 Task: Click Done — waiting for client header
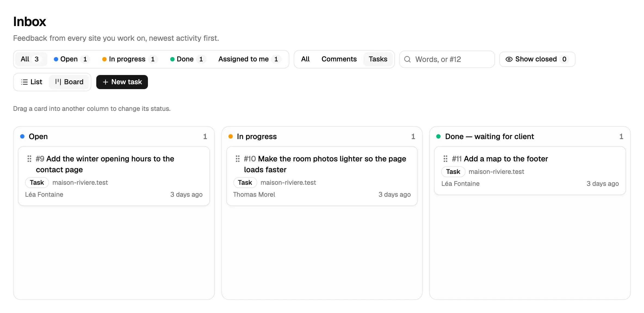[490, 136]
